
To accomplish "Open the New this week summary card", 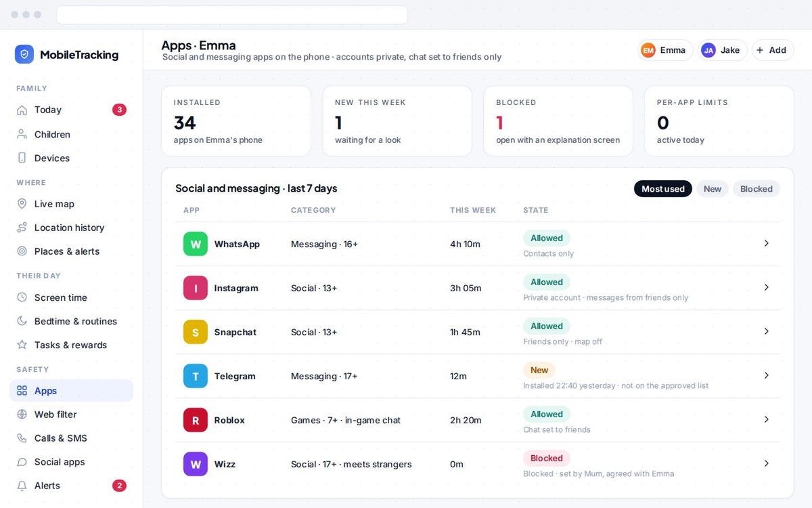I will pyautogui.click(x=397, y=121).
